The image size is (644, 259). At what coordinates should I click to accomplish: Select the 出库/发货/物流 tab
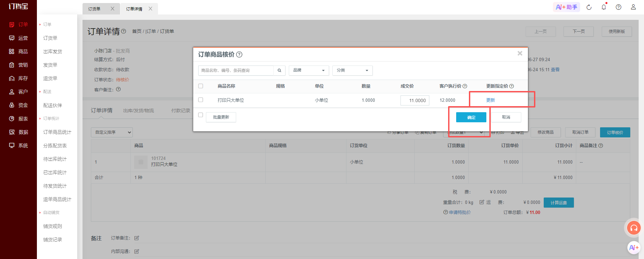pos(139,111)
